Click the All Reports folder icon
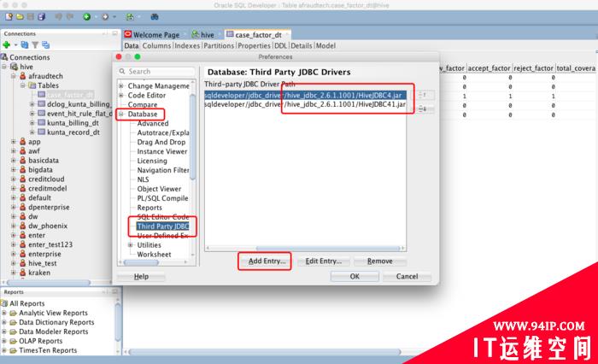Image resolution: width=598 pixels, height=364 pixels. (x=4, y=303)
